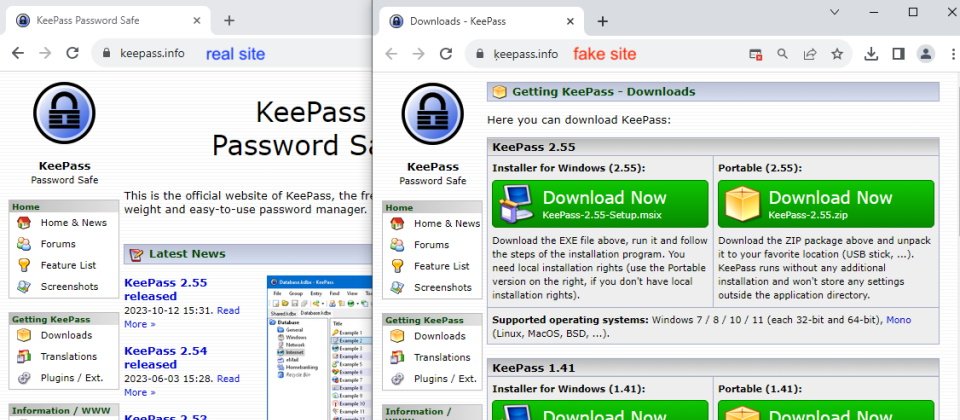Close the KeePass Password Safe tab
This screenshot has height=420, width=960.
tap(197, 20)
